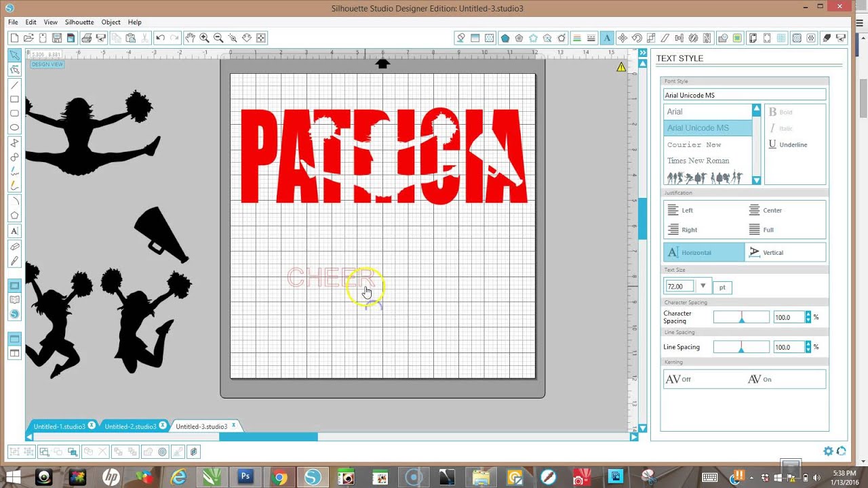Open the Text Style panel icon
The width and height of the screenshot is (868, 488).
pos(607,38)
